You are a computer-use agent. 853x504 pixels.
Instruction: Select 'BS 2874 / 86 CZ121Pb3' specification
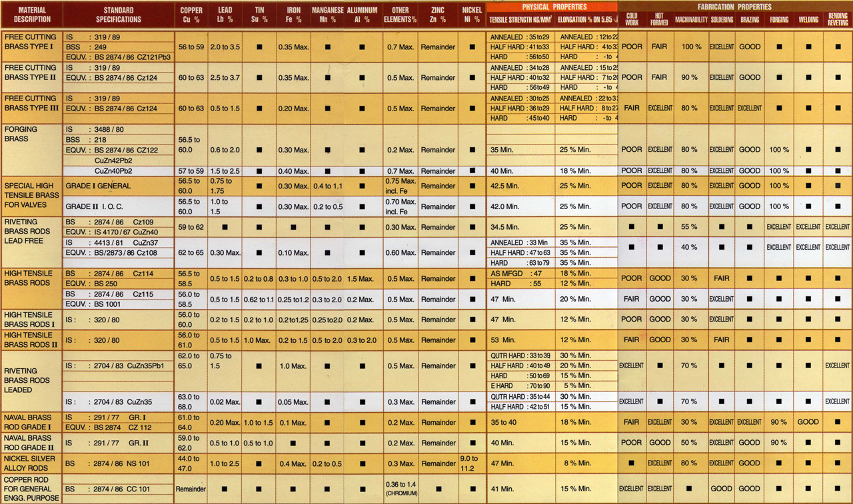coord(131,57)
